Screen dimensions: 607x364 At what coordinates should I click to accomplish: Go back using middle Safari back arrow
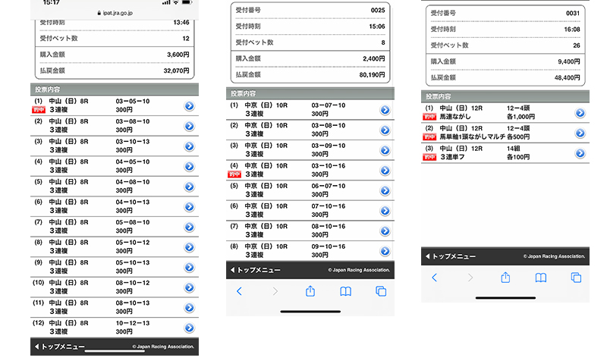pos(239,291)
